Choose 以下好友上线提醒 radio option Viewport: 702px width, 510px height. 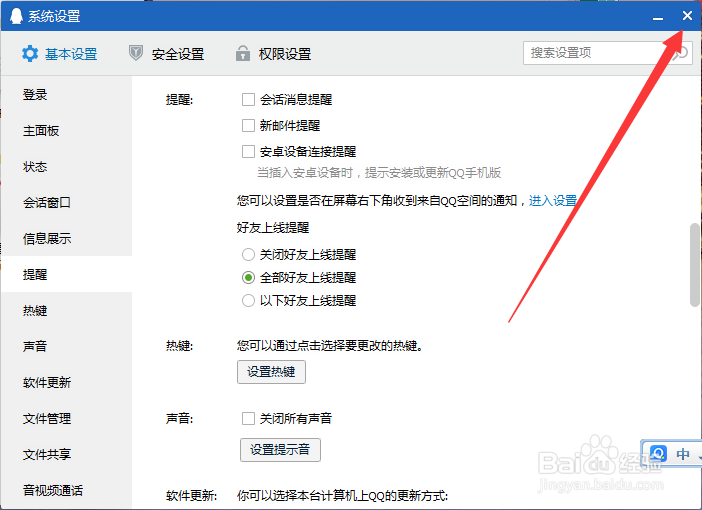(x=248, y=300)
